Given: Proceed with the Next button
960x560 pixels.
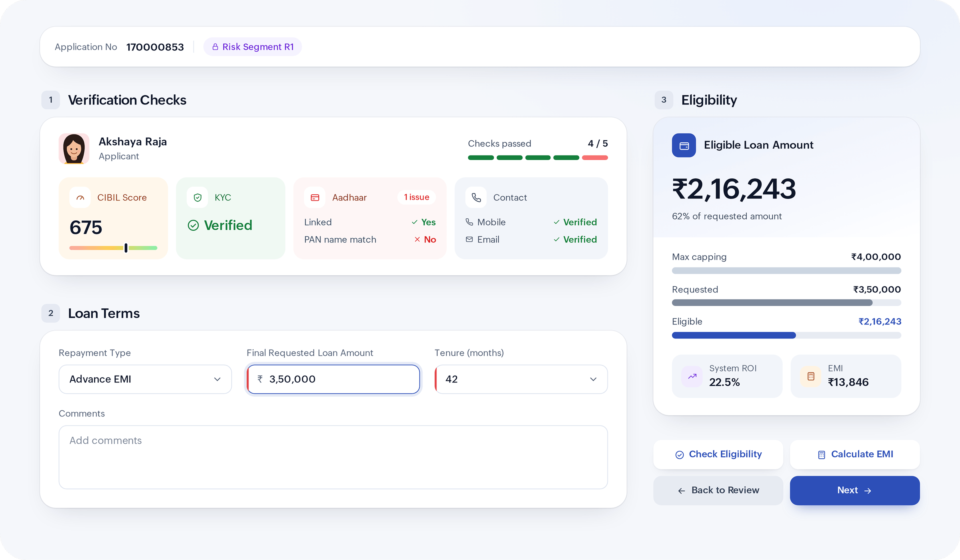Looking at the screenshot, I should 855,490.
